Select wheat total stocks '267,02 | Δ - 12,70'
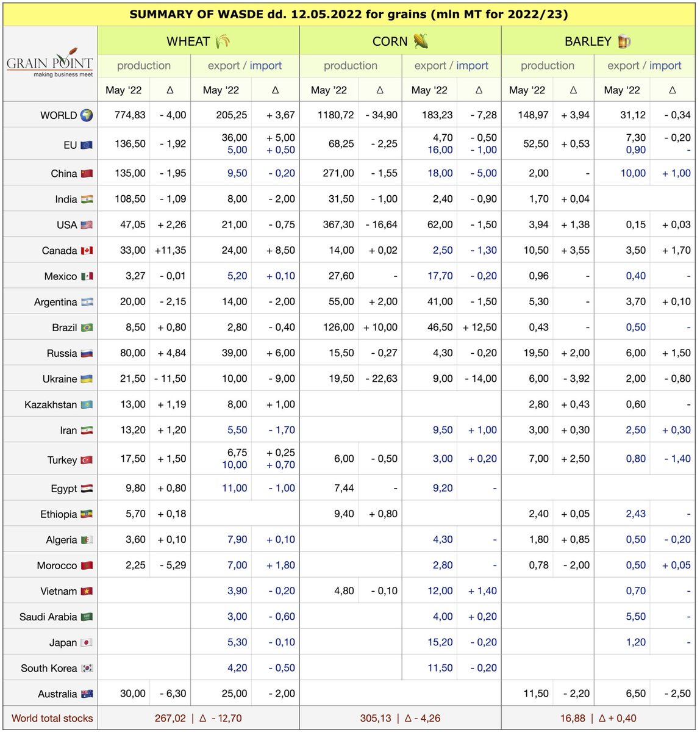The image size is (700, 732). pyautogui.click(x=198, y=718)
